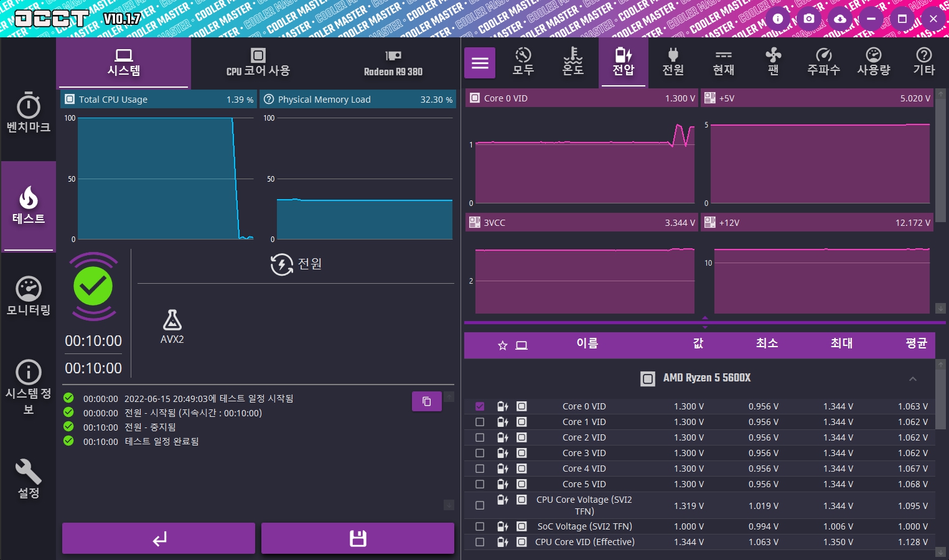Image resolution: width=949 pixels, height=560 pixels.
Task: Switch to the Radeon R9 380 tab
Action: click(393, 63)
